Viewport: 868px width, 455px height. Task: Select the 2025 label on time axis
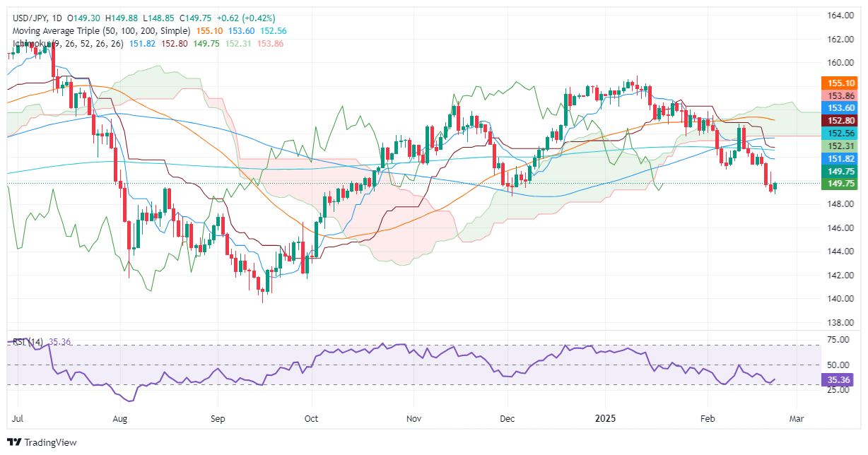click(605, 419)
